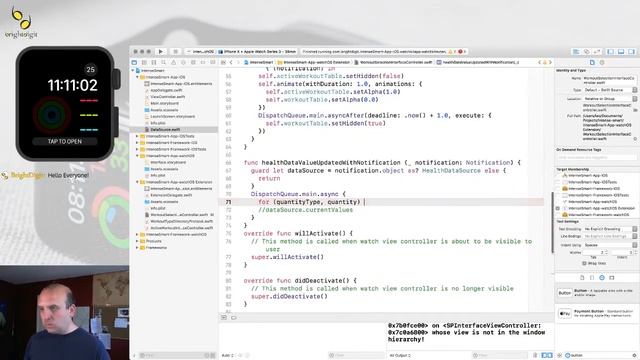640x360 pixels.
Task: Clear the debug console with trash icon
Action: tap(535, 356)
